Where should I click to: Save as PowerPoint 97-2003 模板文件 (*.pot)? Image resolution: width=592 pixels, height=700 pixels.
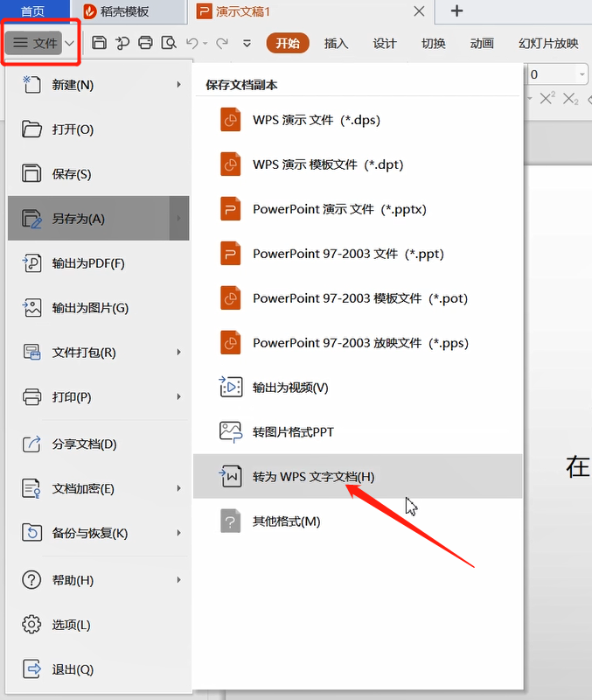pos(358,298)
